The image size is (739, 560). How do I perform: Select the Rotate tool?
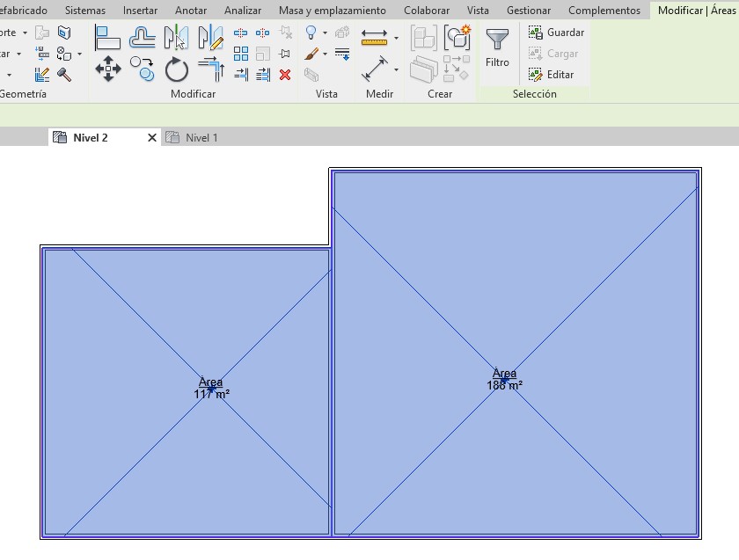tap(176, 69)
